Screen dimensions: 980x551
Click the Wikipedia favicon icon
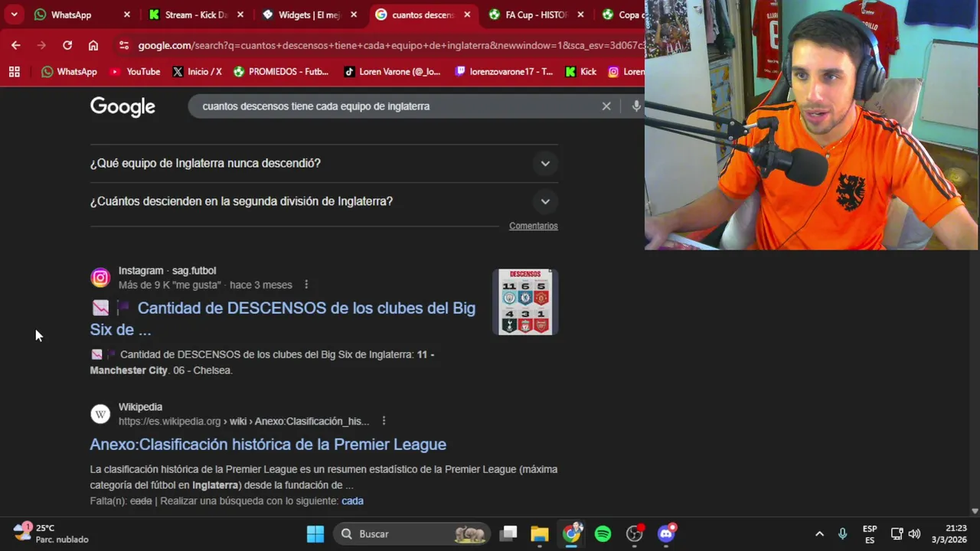(100, 414)
